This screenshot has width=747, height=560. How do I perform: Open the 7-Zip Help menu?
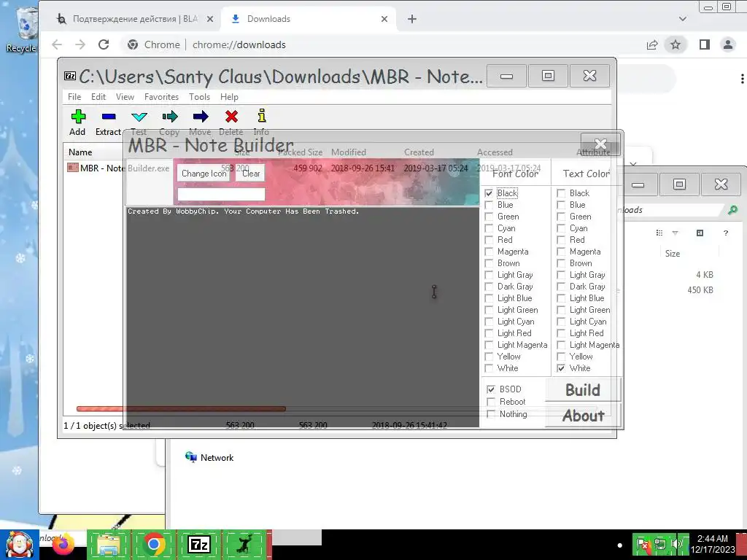pyautogui.click(x=229, y=97)
